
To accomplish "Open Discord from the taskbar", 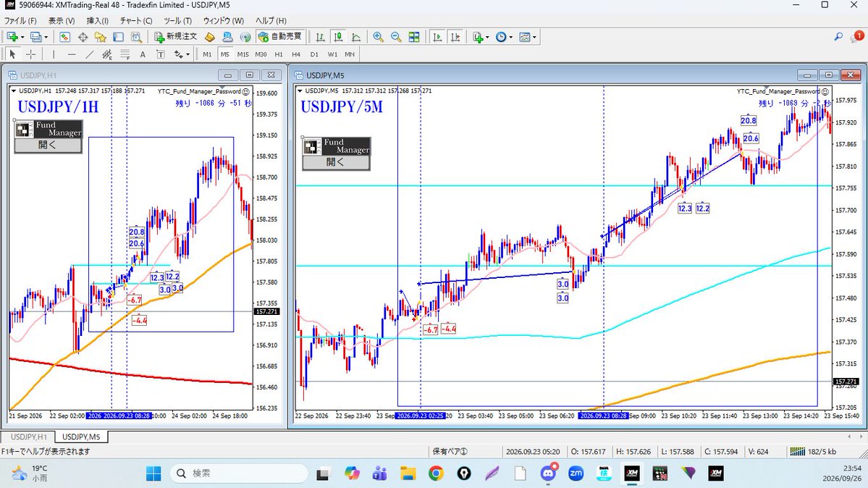I will click(x=549, y=474).
